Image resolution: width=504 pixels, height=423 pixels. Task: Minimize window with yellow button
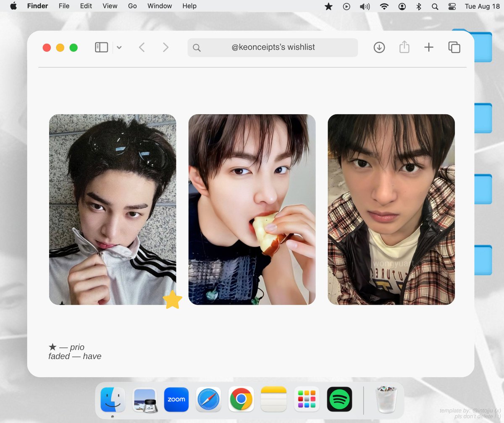(x=60, y=47)
